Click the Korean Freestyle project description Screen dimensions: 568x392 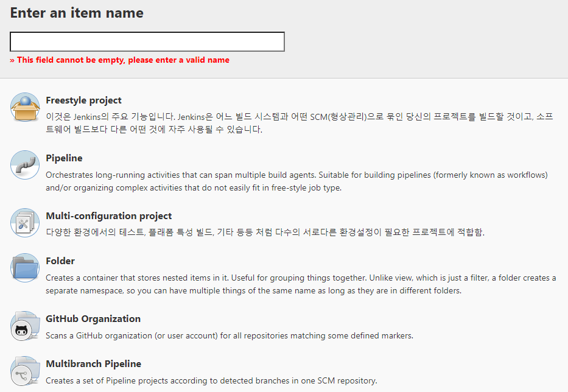click(299, 123)
